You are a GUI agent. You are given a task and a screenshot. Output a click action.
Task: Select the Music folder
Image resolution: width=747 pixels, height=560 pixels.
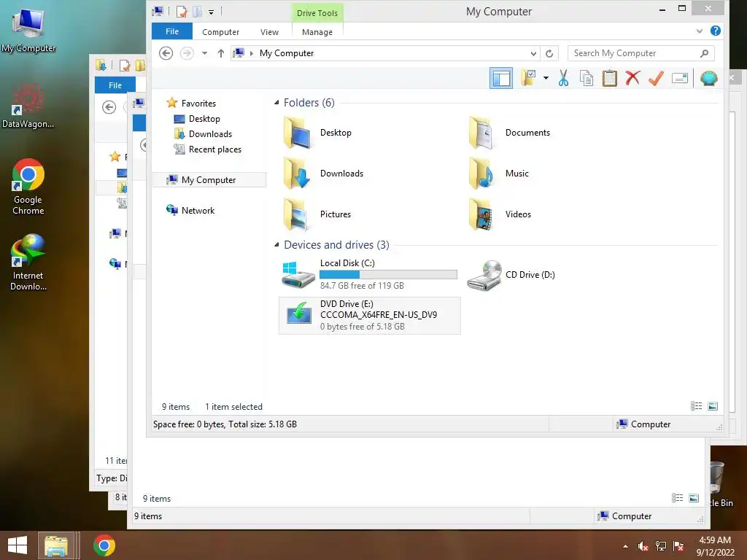coord(498,174)
